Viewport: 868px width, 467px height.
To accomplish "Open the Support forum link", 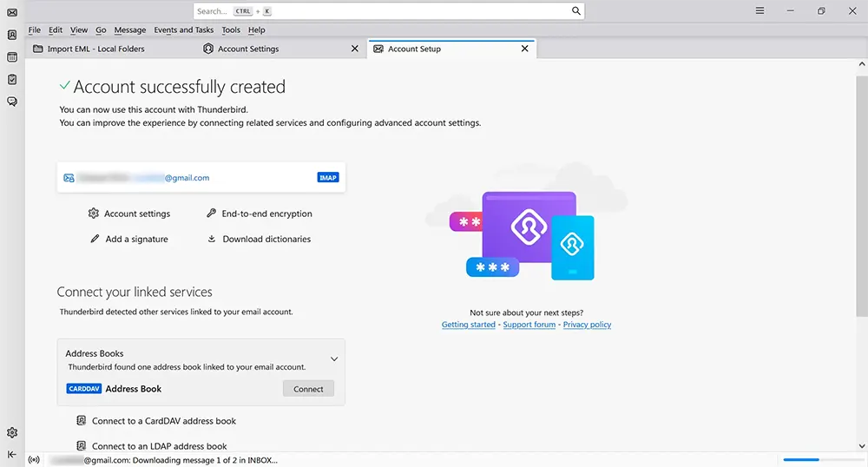I will [529, 325].
